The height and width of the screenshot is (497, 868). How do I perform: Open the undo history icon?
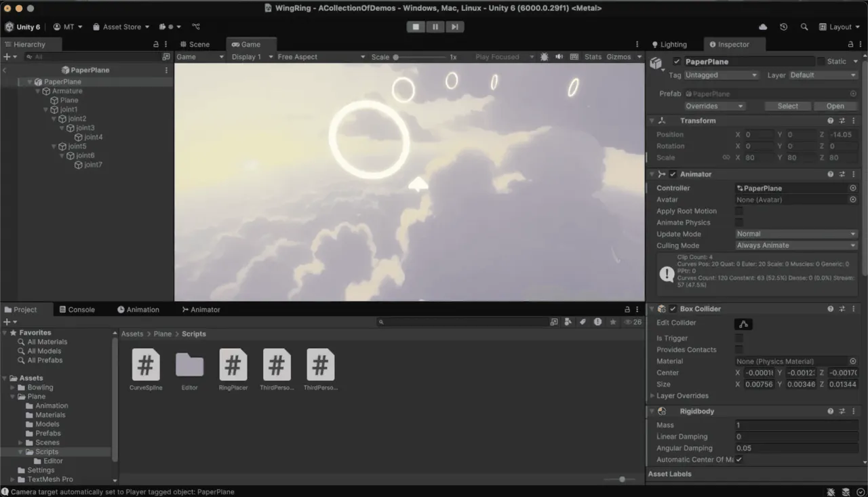[783, 26]
